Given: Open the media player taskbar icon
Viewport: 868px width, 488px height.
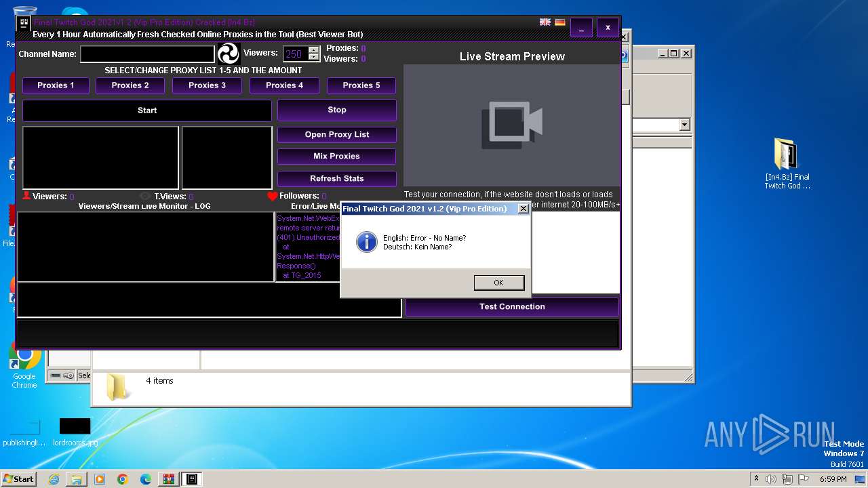Looking at the screenshot, I should pyautogui.click(x=100, y=479).
